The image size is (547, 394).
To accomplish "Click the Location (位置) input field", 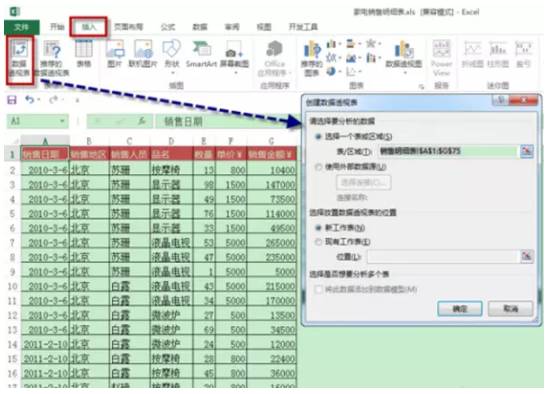I will point(443,257).
